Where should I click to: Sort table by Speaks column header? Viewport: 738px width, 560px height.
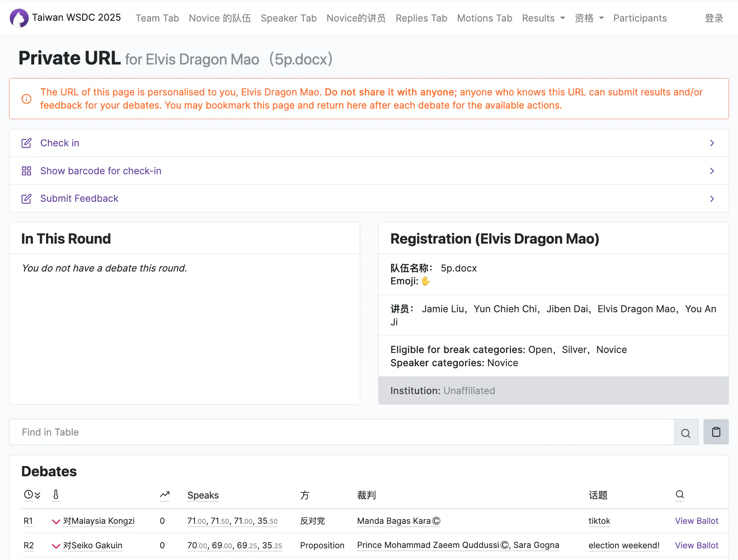coord(203,495)
